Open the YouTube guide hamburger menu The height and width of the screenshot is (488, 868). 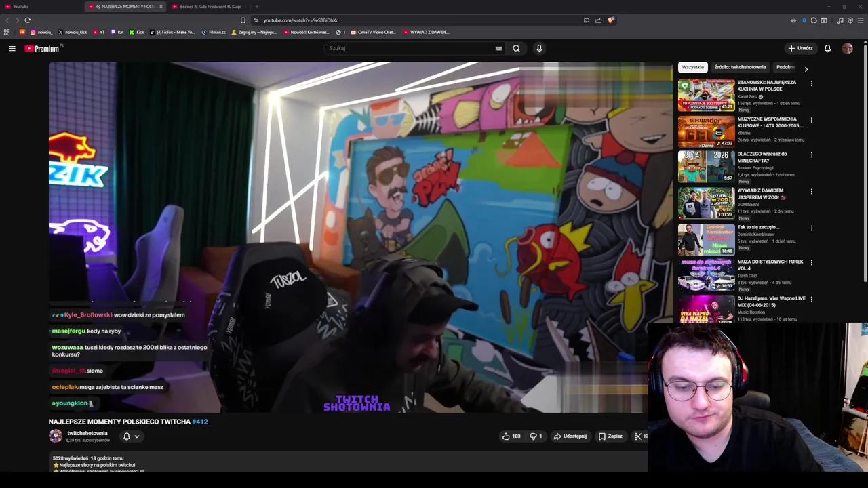coord(12,48)
